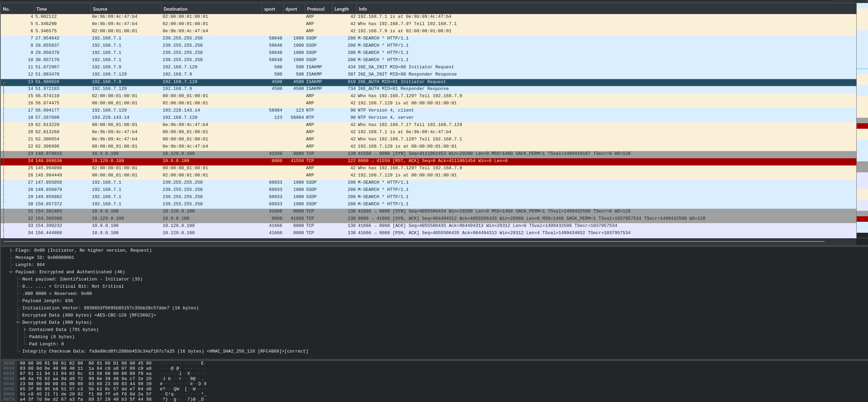This screenshot has width=868, height=402.
Task: Select packet 7 SSDP M-SEARCH row
Action: 428,38
